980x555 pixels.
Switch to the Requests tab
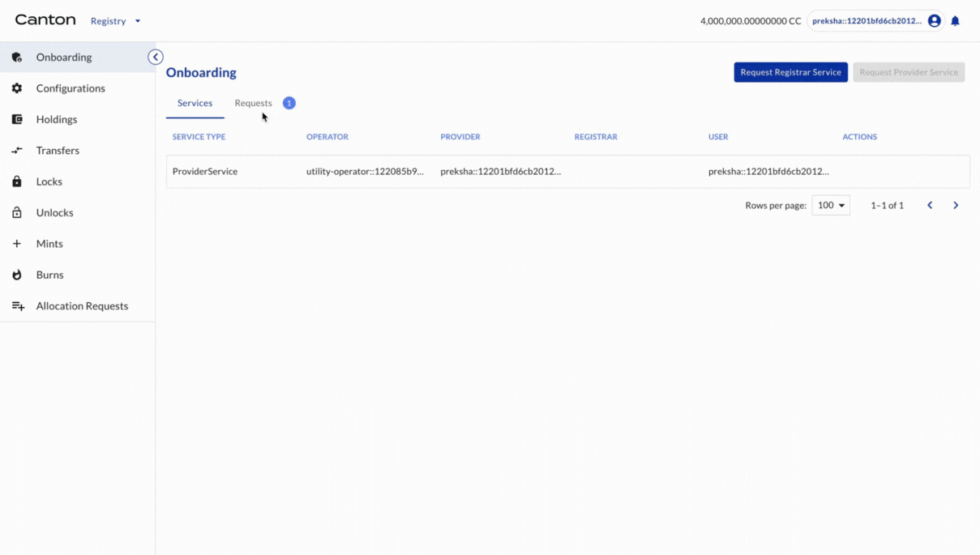click(254, 103)
